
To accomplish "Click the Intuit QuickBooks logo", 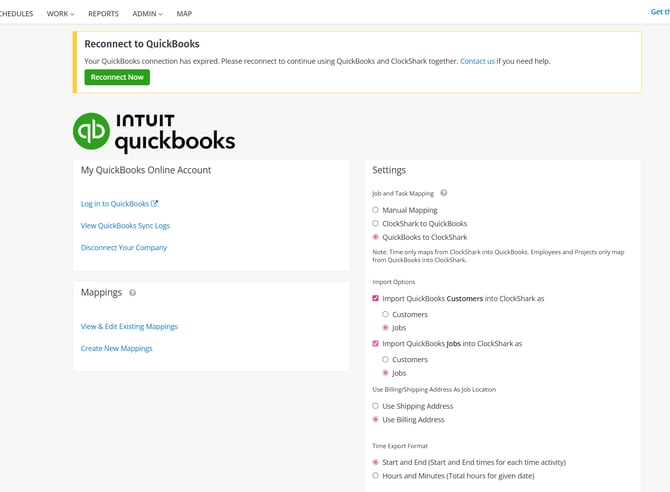I will 154,133.
